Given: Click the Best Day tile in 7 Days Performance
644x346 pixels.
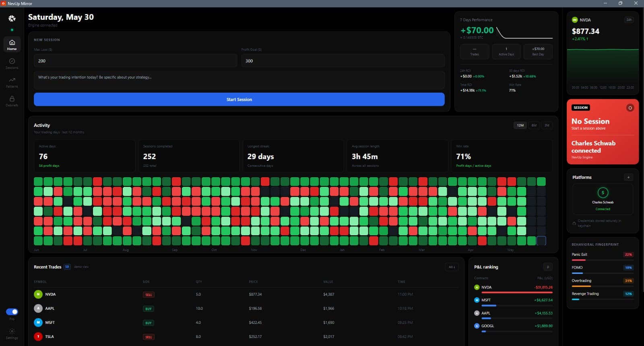Looking at the screenshot, I should coord(538,52).
